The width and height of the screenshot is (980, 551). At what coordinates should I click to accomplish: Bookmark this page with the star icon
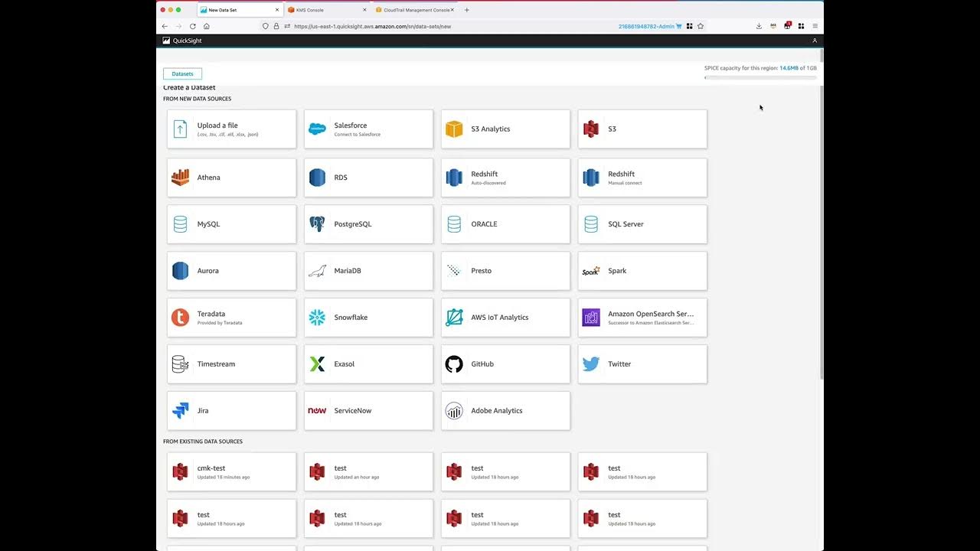click(701, 26)
